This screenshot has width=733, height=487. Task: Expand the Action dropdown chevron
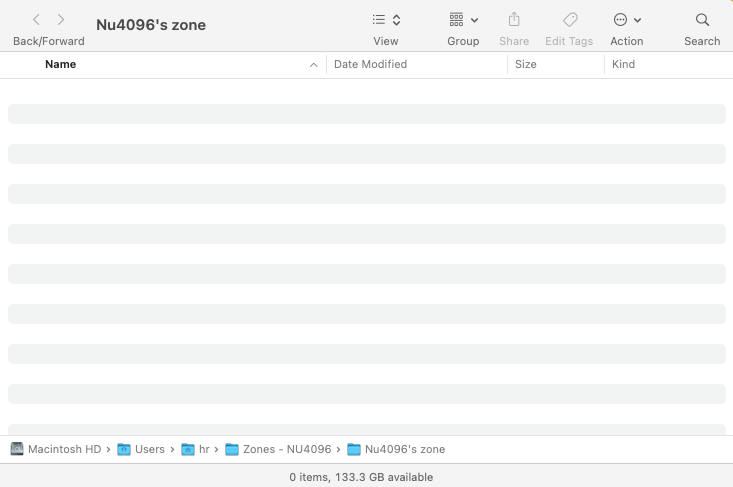(637, 20)
